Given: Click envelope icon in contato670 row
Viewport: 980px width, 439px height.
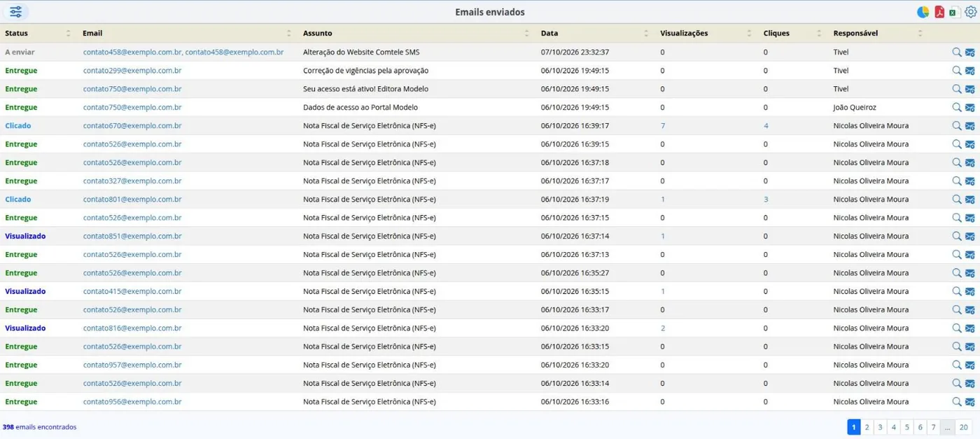Looking at the screenshot, I should click(x=970, y=126).
